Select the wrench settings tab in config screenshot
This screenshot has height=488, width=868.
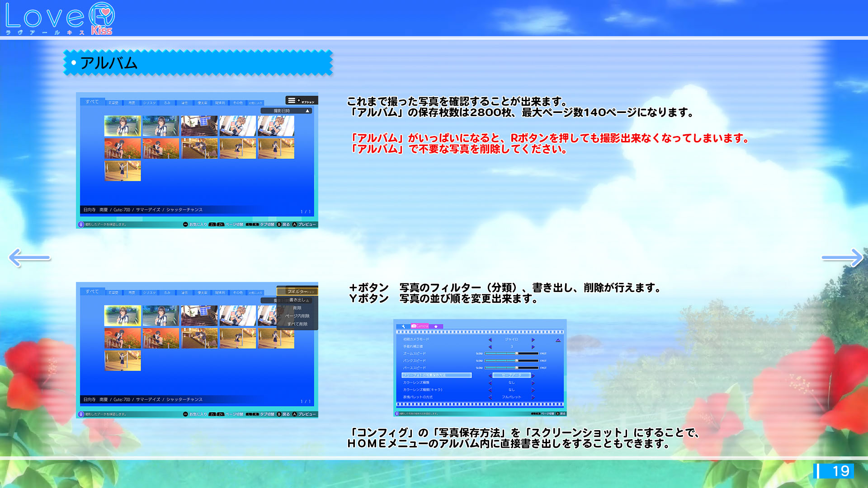click(403, 326)
